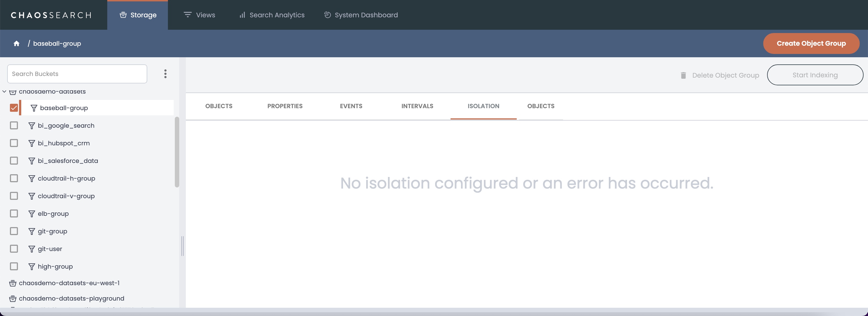Tick the checkbox for git-user

14,249
